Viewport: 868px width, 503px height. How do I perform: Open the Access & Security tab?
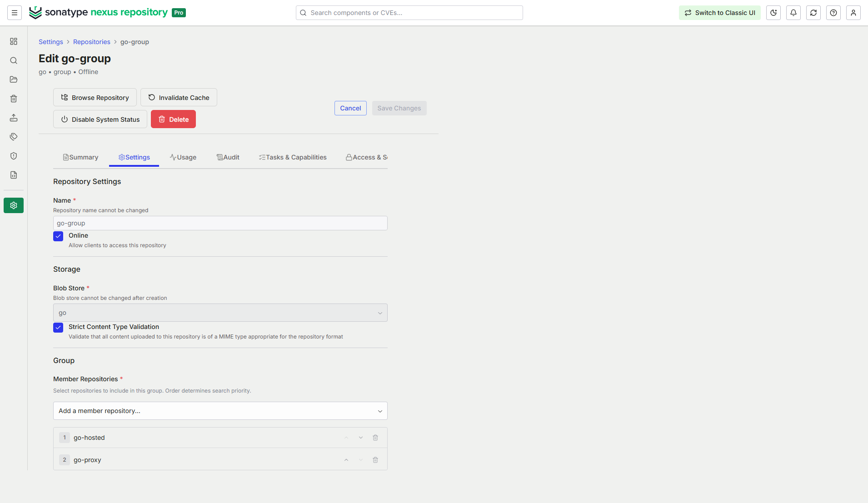(367, 157)
